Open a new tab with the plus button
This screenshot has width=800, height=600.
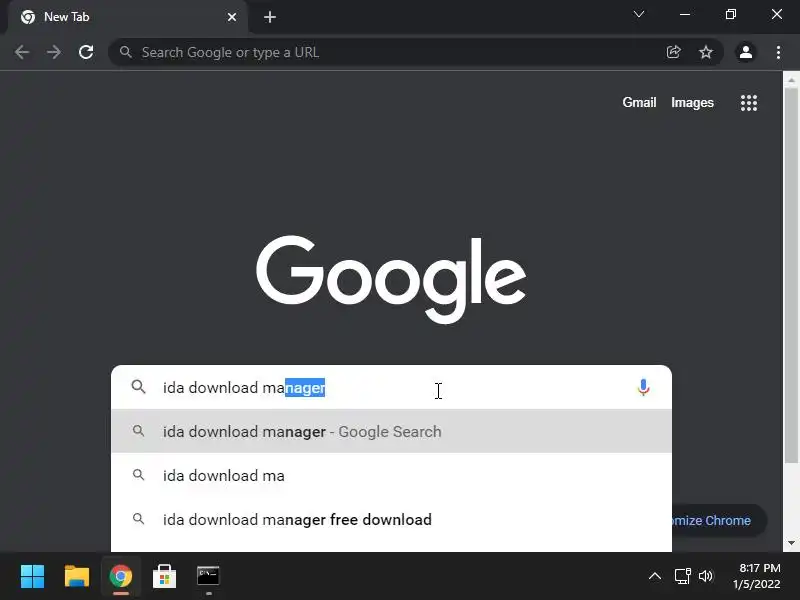[x=270, y=17]
